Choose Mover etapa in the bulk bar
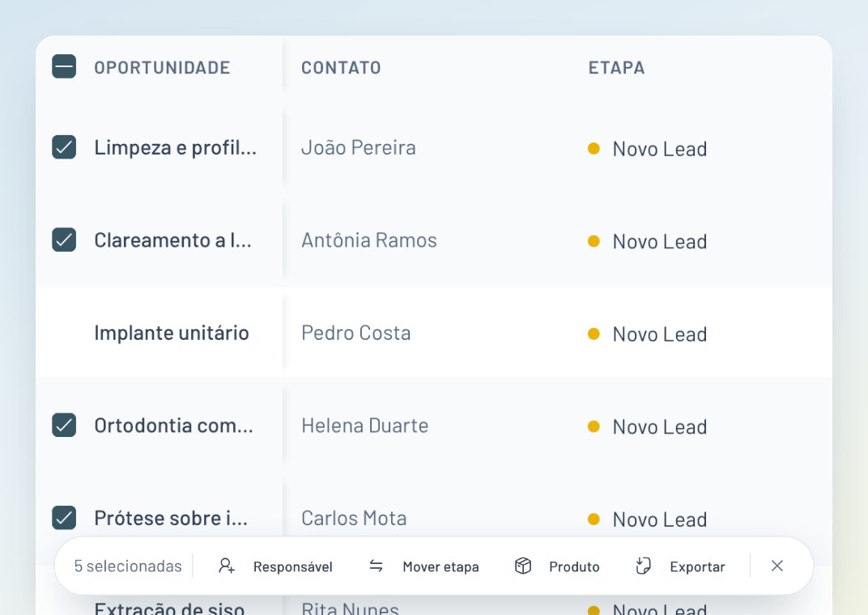 pos(440,567)
